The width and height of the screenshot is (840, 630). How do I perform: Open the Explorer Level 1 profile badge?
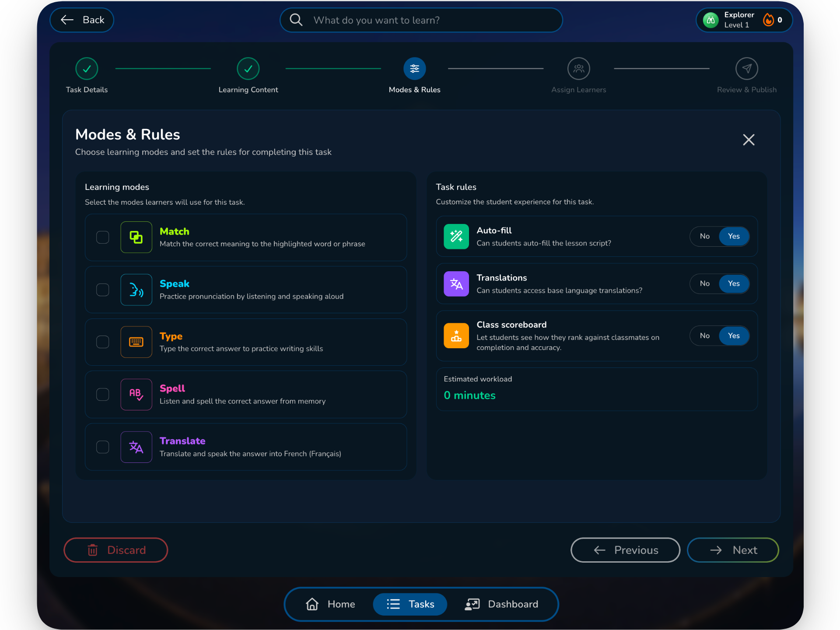tap(744, 20)
